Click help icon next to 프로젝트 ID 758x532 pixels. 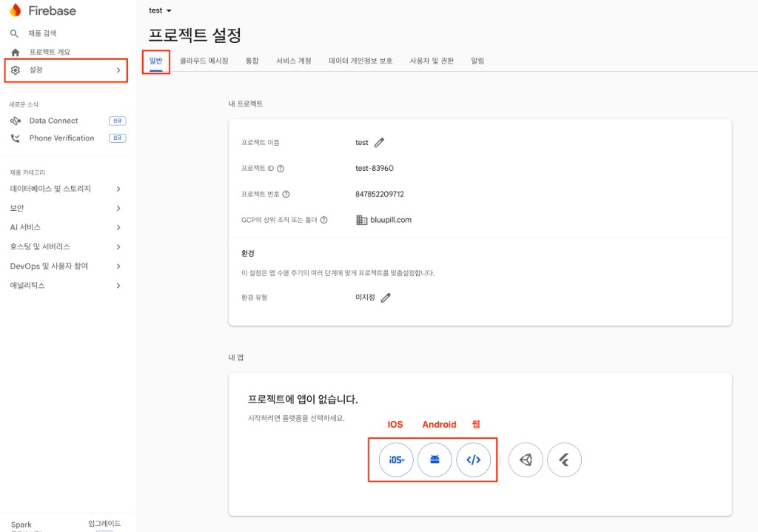[281, 169]
